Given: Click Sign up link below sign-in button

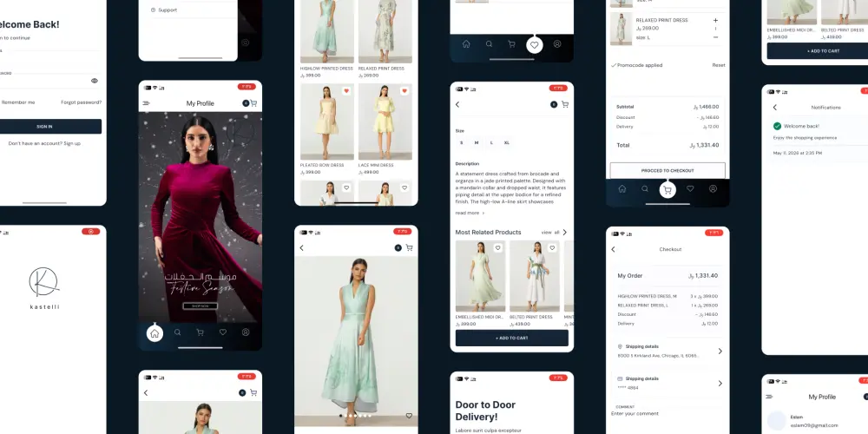Looking at the screenshot, I should pos(72,143).
